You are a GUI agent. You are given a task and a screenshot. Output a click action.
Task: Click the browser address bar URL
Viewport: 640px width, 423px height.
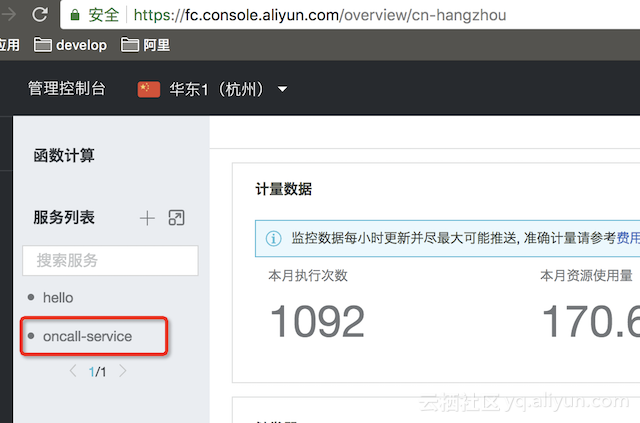click(320, 15)
